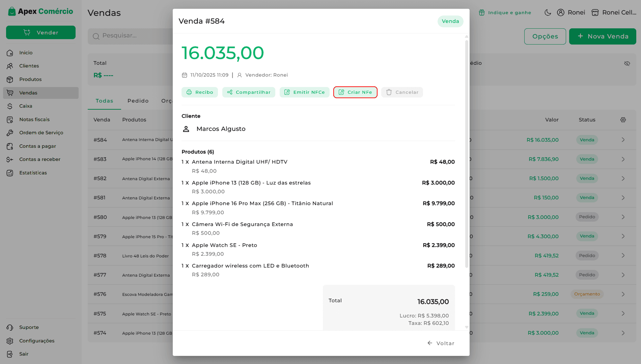The width and height of the screenshot is (641, 364).
Task: Click Orçamento status badge on #576
Action: (x=587, y=294)
